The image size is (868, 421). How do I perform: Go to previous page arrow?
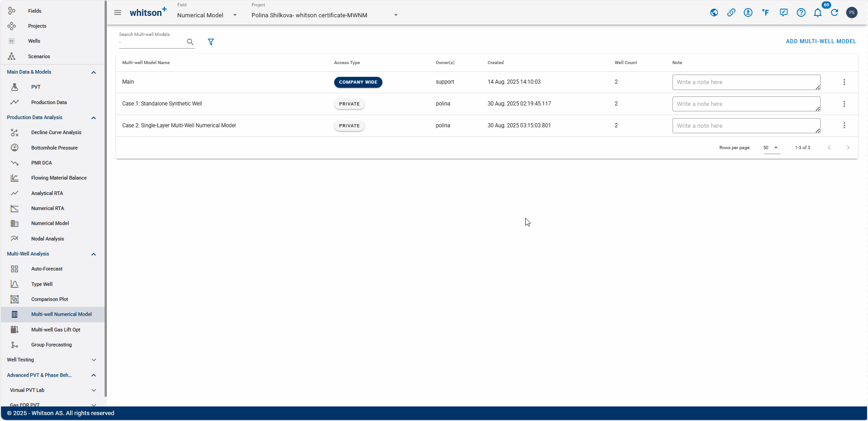[x=829, y=148]
